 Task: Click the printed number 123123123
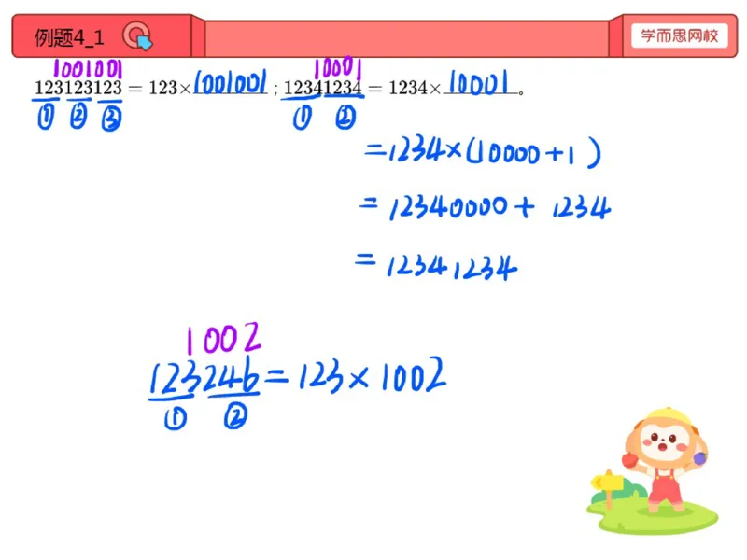78,88
